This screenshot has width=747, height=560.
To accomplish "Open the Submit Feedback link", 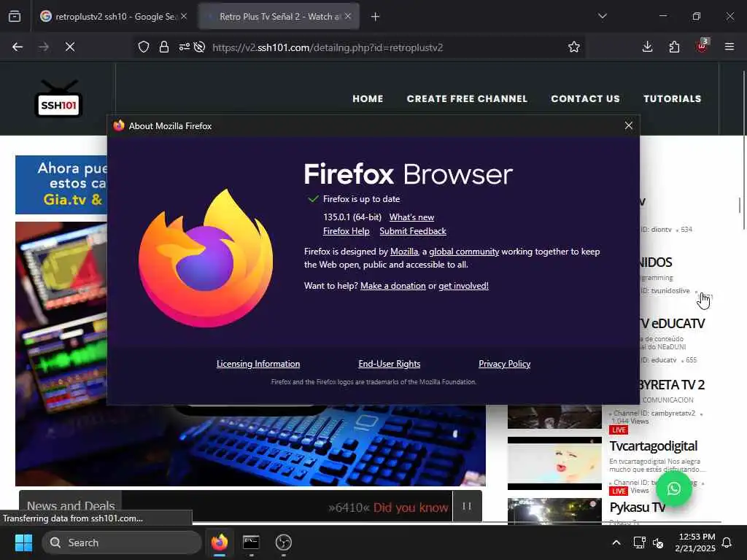I will coord(413,231).
